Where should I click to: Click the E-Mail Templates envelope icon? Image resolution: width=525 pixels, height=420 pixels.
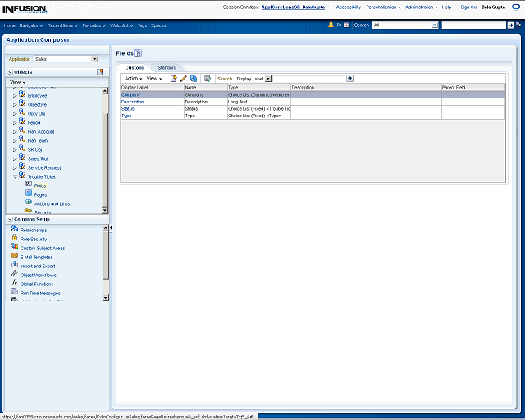click(x=15, y=257)
